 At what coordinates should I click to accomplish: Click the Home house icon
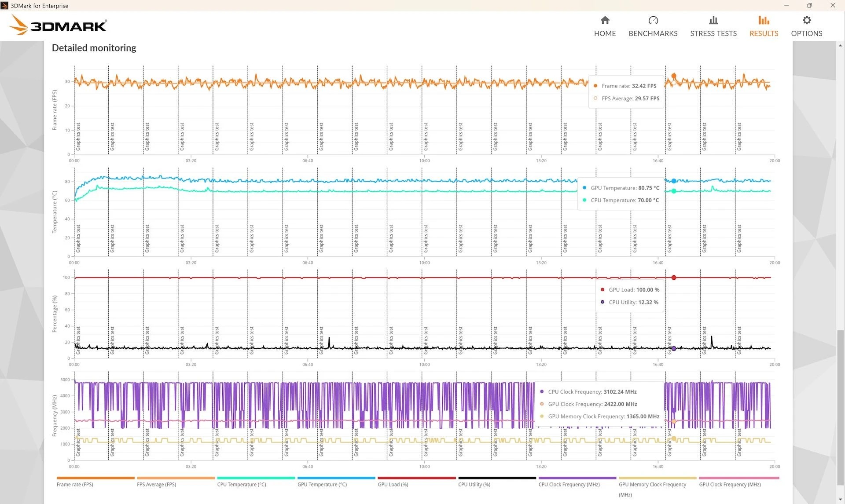click(605, 20)
